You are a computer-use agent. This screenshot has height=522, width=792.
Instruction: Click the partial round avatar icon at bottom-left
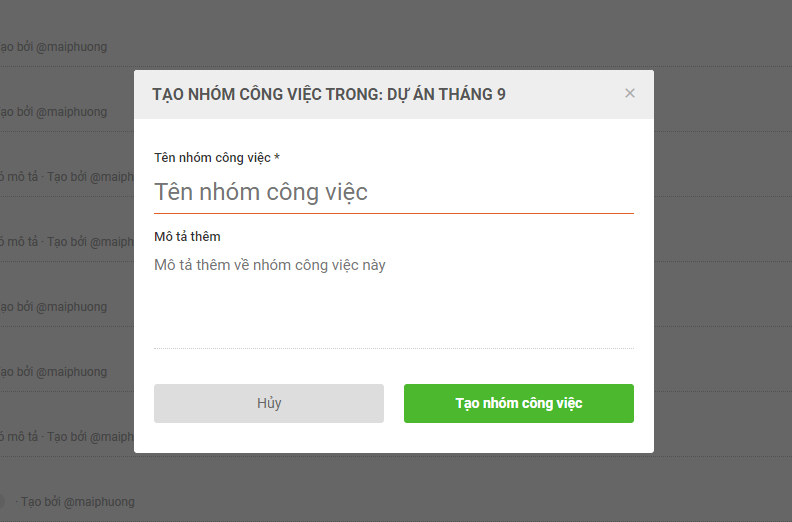click(x=2, y=501)
